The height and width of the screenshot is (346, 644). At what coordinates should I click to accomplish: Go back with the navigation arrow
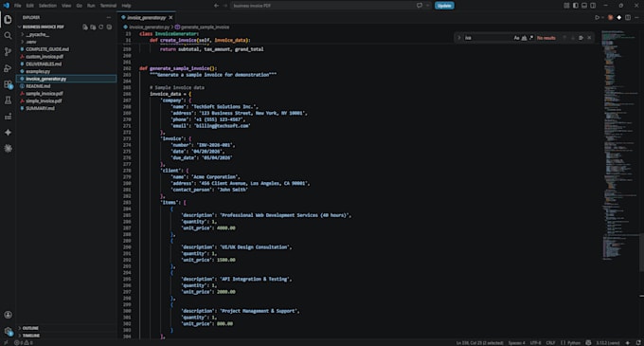217,6
